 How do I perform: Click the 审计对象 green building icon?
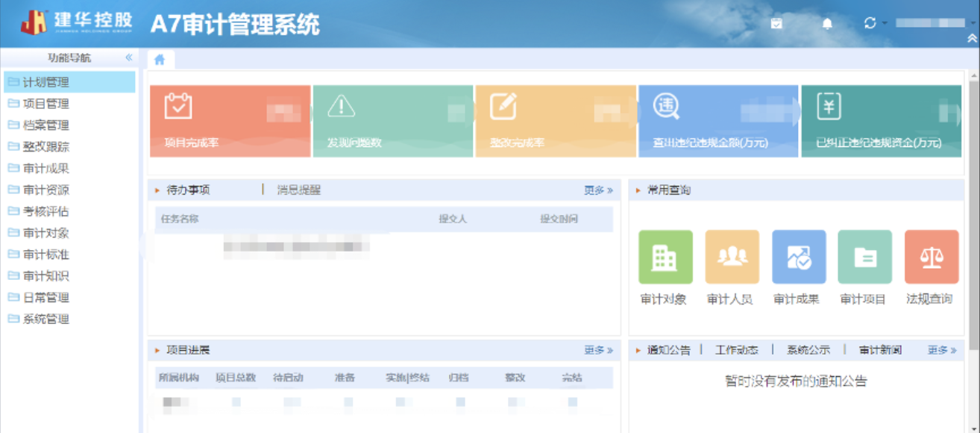point(665,258)
